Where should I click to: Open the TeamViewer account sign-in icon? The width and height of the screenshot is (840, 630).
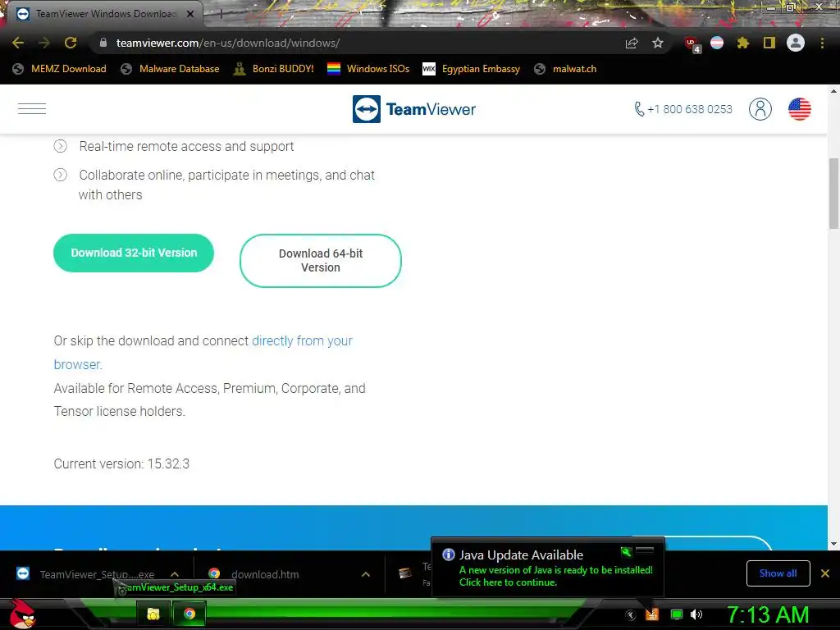[760, 109]
